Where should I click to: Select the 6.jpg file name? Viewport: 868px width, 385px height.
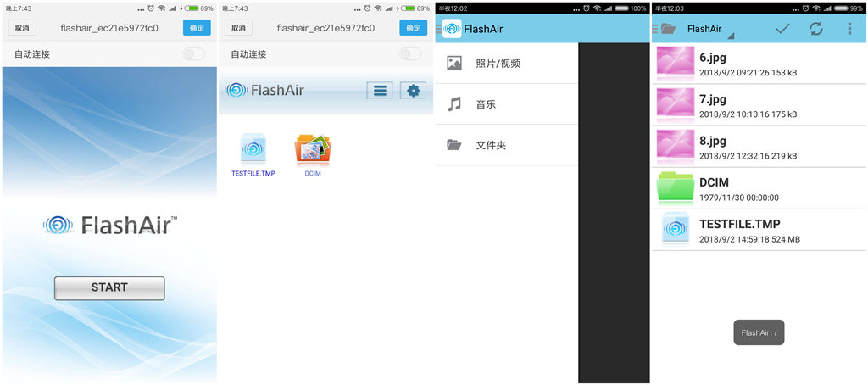pos(712,58)
